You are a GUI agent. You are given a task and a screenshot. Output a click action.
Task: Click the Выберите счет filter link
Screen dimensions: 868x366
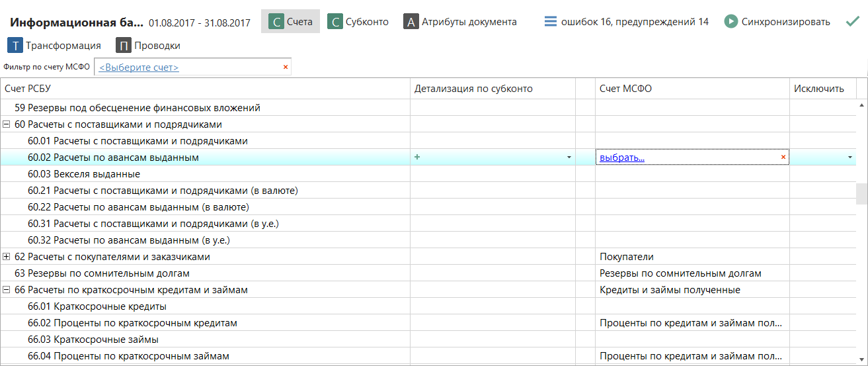[x=139, y=68]
